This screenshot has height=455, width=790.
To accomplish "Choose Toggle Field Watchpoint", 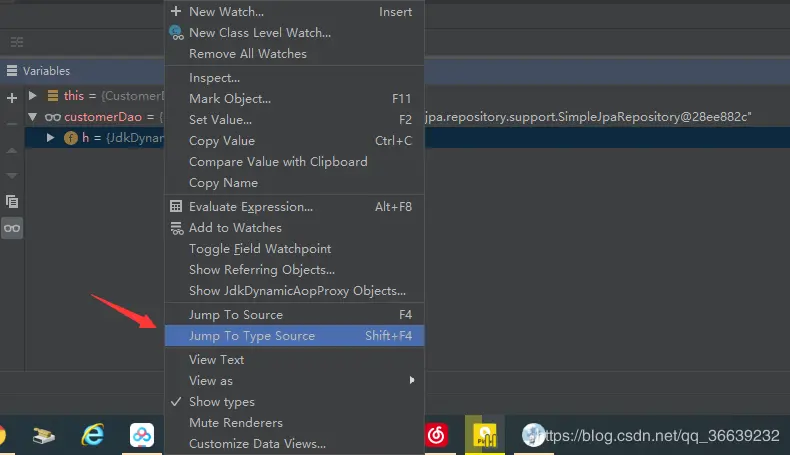I will pos(294,249).
